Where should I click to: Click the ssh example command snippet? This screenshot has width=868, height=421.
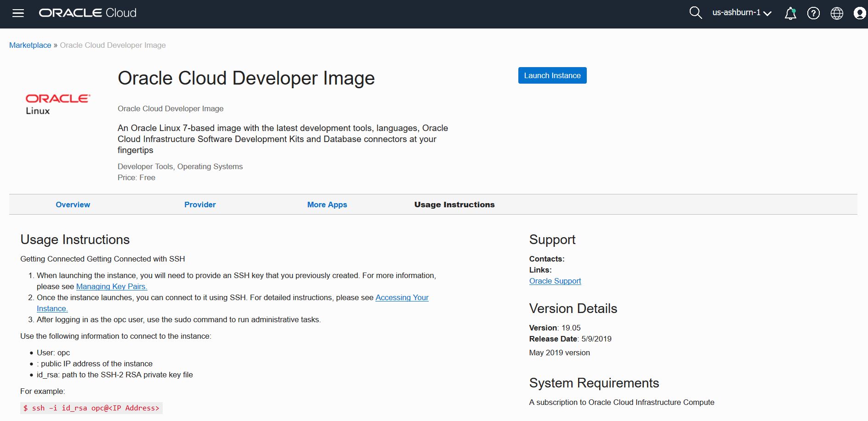(x=91, y=408)
